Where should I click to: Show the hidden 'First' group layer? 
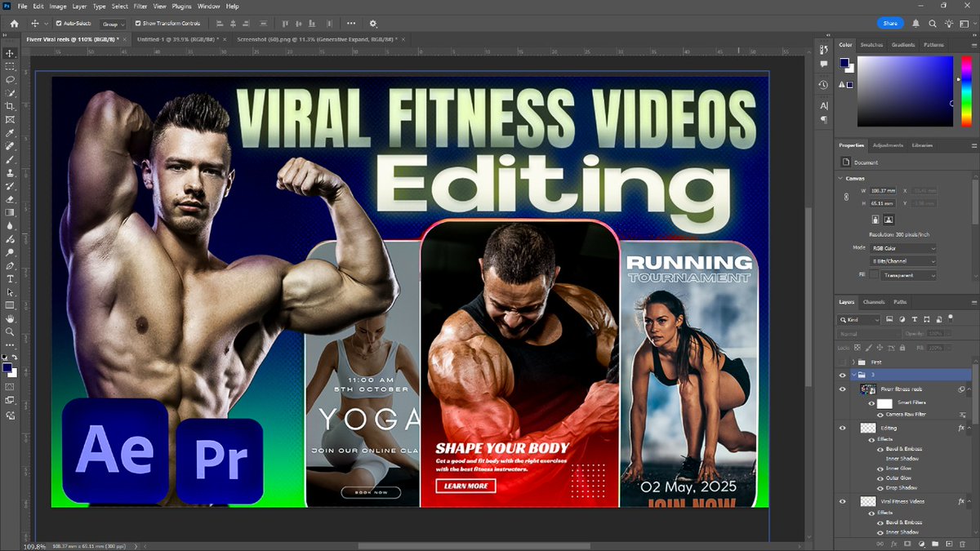[x=843, y=362]
